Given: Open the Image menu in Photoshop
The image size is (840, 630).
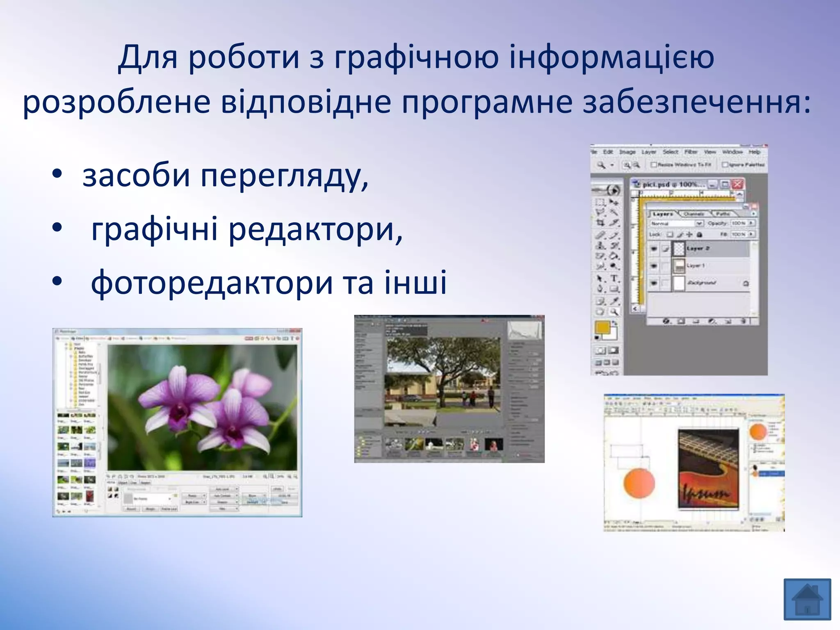Looking at the screenshot, I should pyautogui.click(x=627, y=152).
